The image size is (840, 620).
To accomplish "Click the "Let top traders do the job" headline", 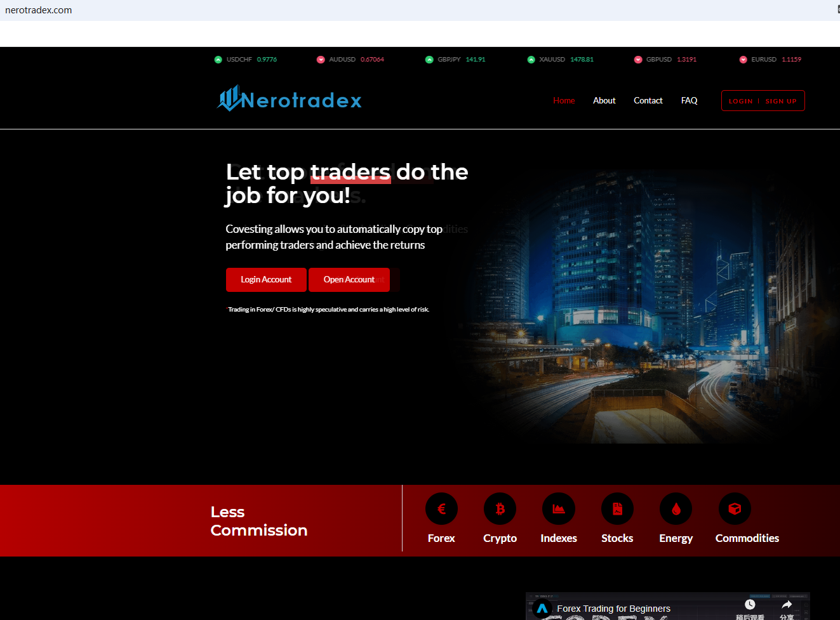I will [347, 183].
